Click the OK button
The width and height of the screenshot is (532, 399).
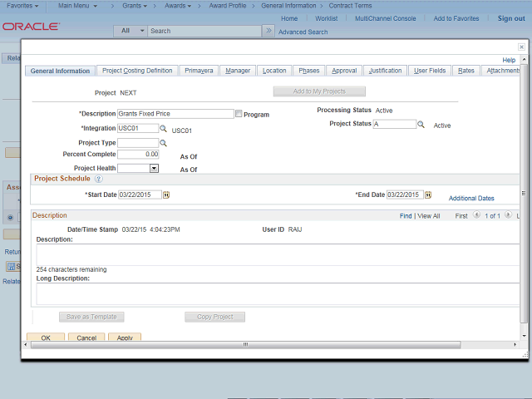46,337
